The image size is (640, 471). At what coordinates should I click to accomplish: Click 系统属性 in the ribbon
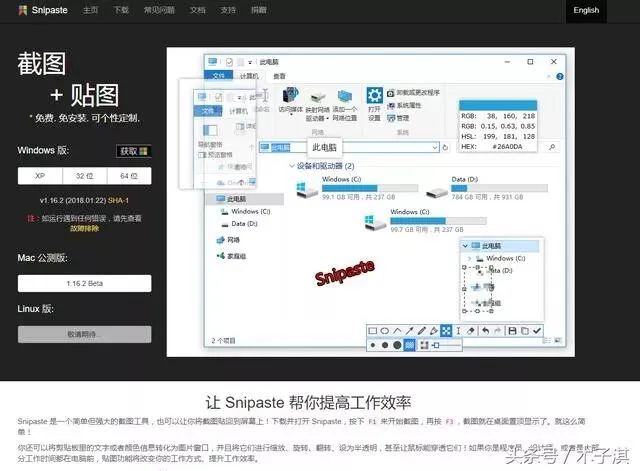tap(404, 105)
